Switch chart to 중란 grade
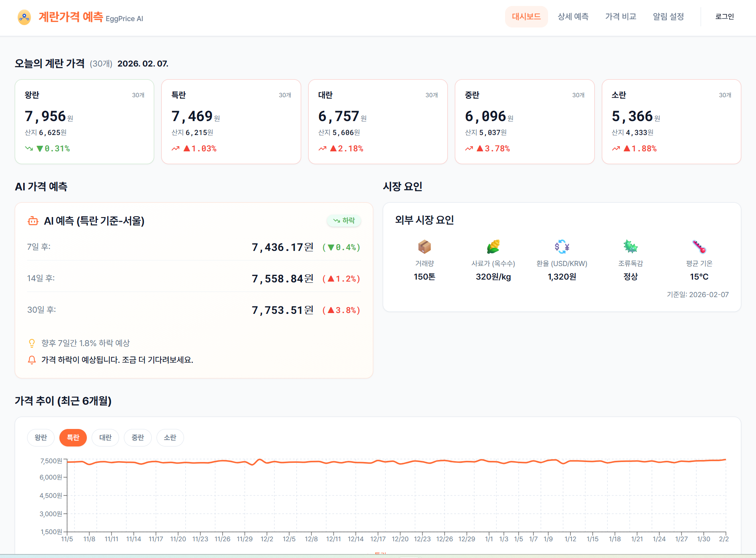Viewport: 756px width, 558px height. [137, 438]
